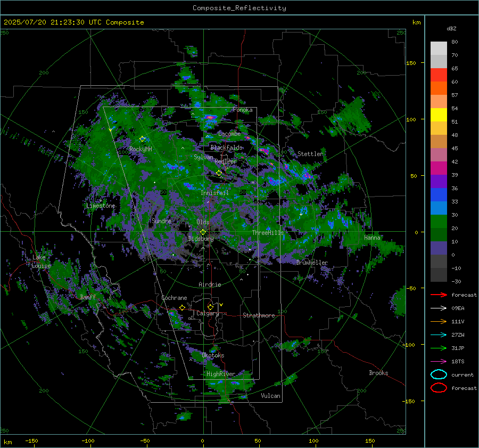Screen dimensions: 479x448
Task: Click the Olds city label
Action: pyautogui.click(x=203, y=222)
